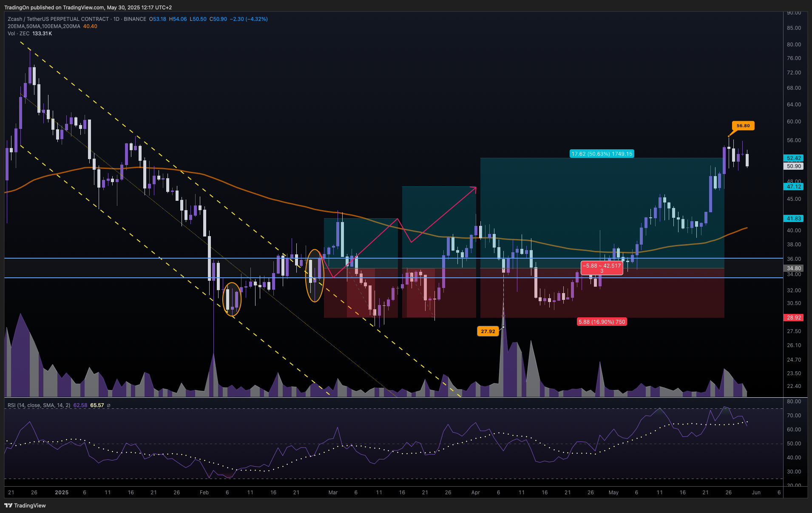Click the Feb label on time axis
The width and height of the screenshot is (812, 513).
pos(204,492)
